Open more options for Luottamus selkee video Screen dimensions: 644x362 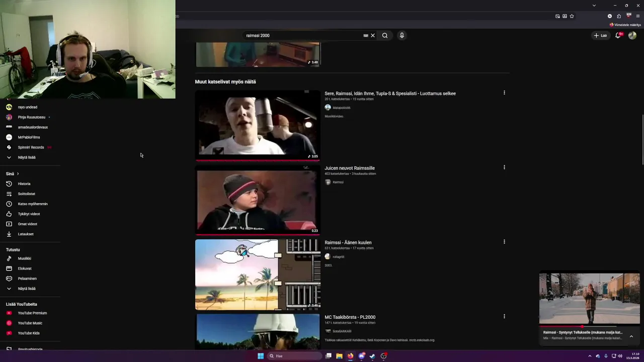coord(504,93)
